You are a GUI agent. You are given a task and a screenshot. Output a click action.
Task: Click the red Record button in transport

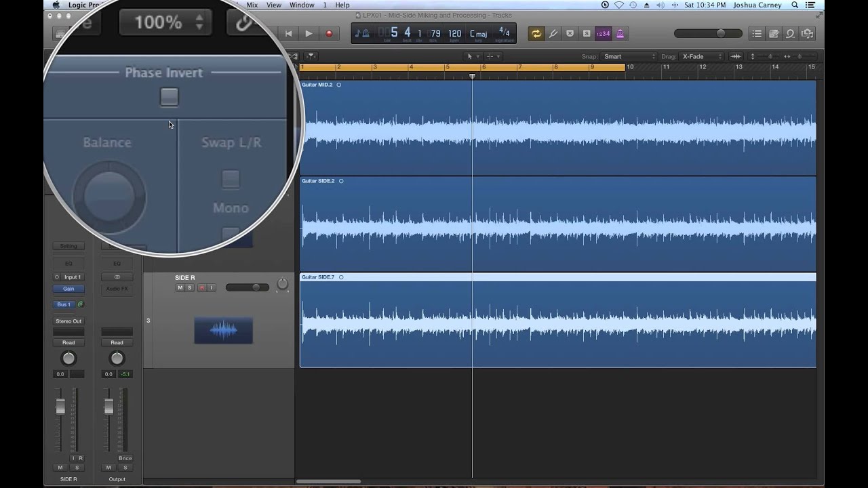point(330,33)
